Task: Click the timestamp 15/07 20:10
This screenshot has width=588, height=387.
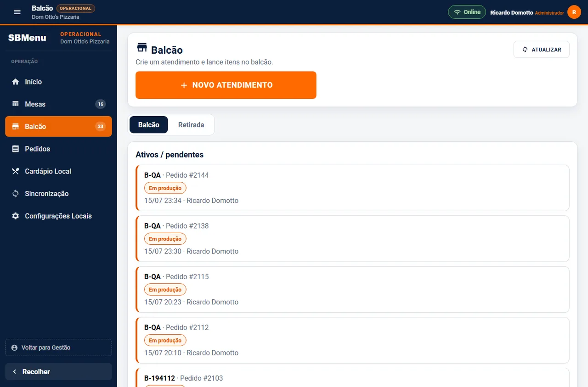Action: click(x=163, y=353)
